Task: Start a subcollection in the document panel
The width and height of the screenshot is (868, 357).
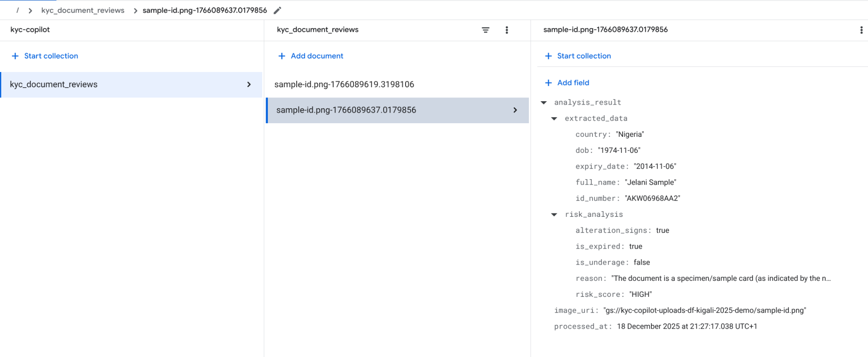Action: (x=584, y=56)
